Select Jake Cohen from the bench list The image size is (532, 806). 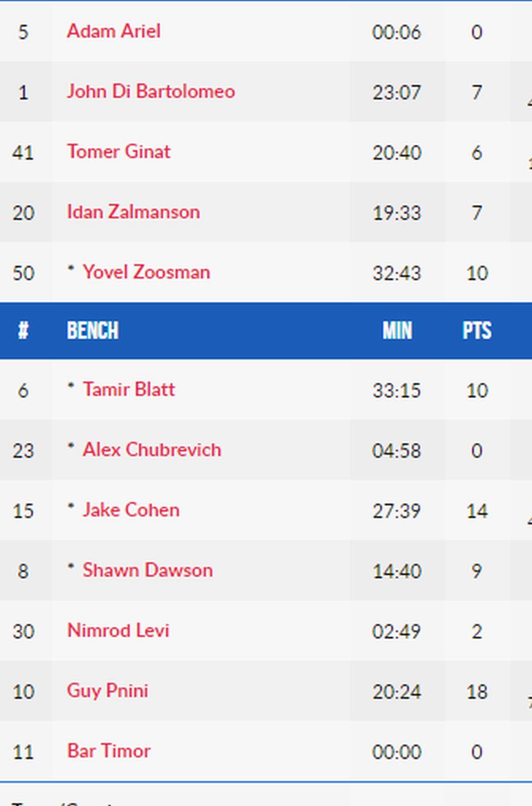coord(131,510)
